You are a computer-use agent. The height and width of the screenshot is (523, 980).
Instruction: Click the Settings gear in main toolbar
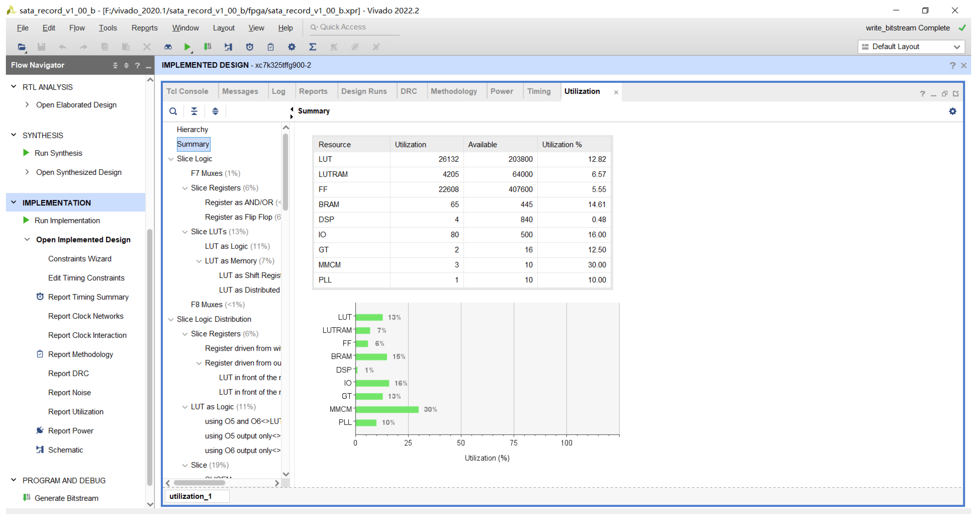292,47
